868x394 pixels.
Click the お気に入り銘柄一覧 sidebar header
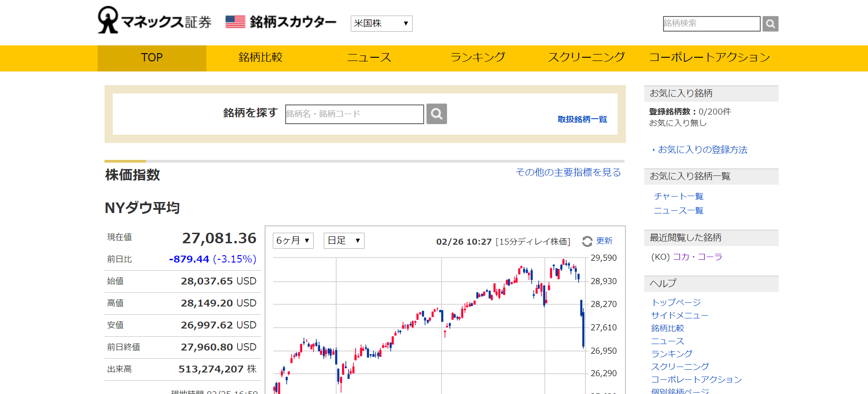[x=711, y=176]
